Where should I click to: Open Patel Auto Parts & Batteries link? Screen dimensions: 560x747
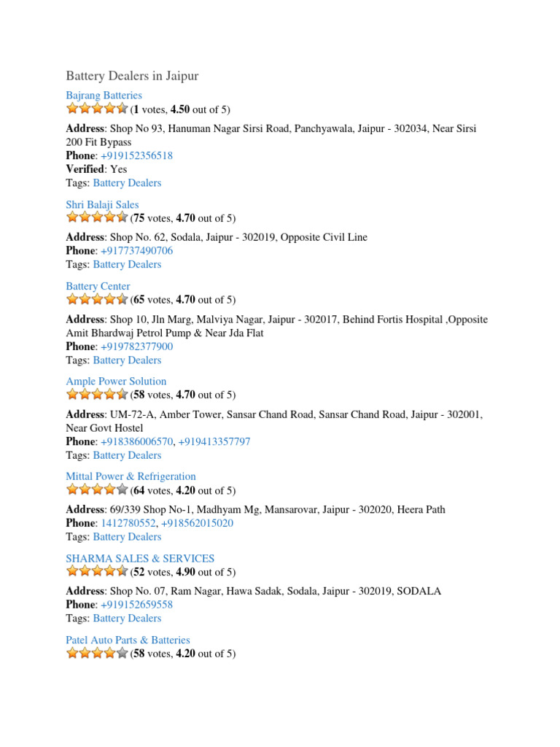pyautogui.click(x=128, y=640)
